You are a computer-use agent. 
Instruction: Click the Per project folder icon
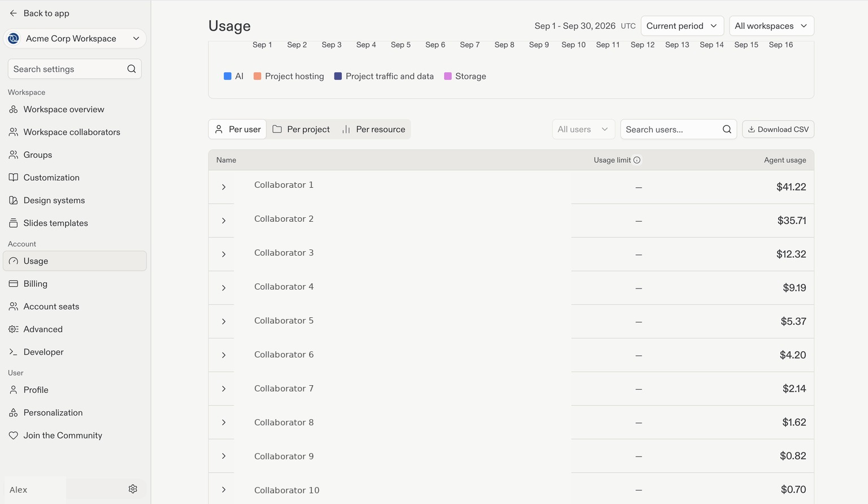277,129
